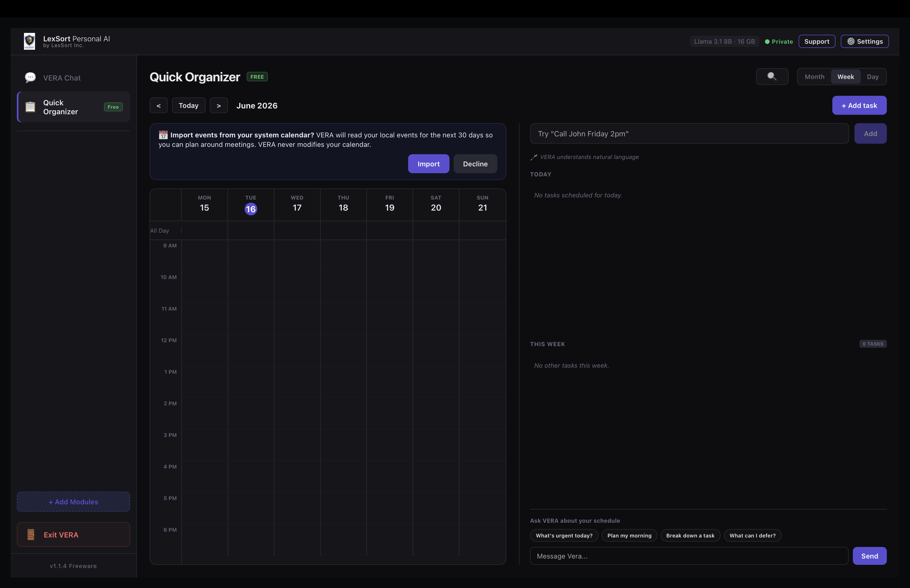
Task: Import system calendar events
Action: pos(428,164)
